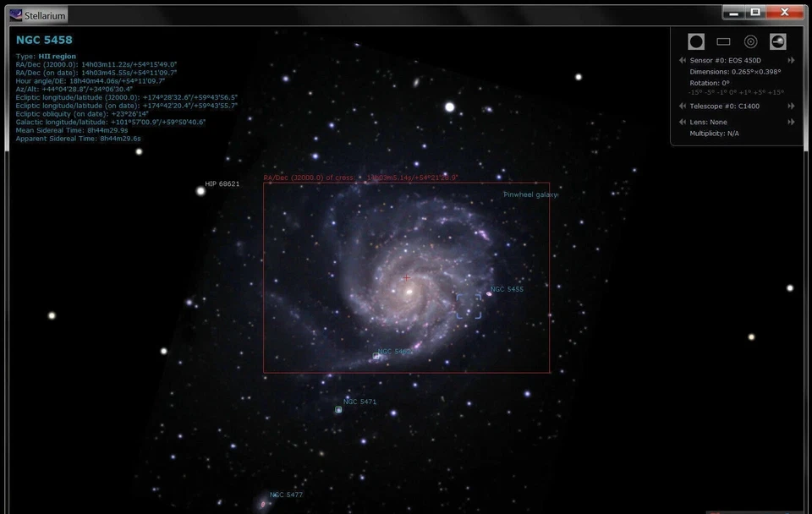Screen dimensions: 812x514
Task: Select the previous telescope with left arrows
Action: pos(683,106)
